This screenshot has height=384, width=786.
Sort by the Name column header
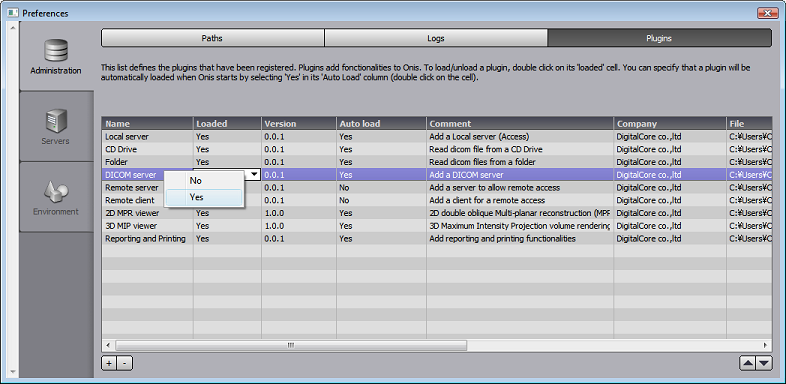click(x=147, y=124)
